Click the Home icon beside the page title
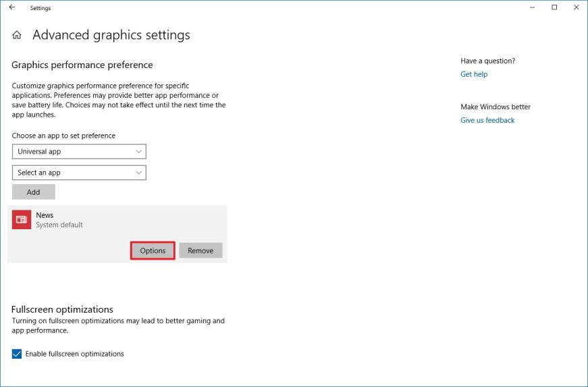This screenshot has width=588, height=387. click(17, 35)
